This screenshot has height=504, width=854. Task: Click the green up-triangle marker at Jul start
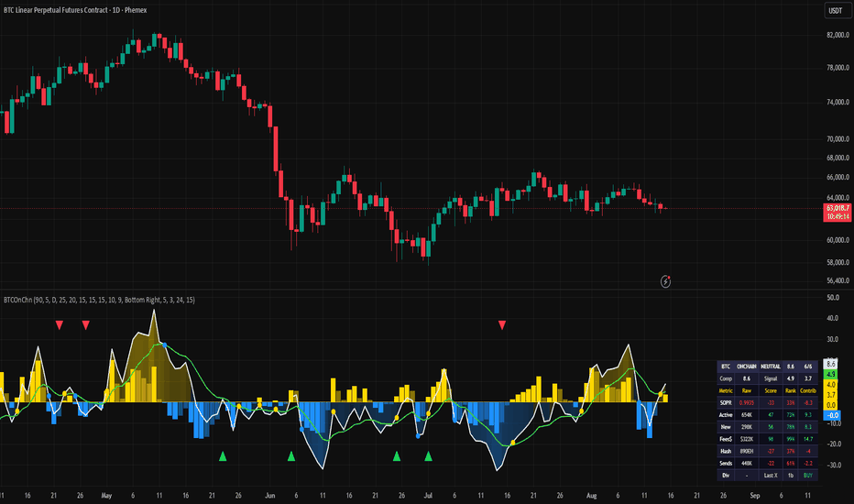pyautogui.click(x=428, y=456)
